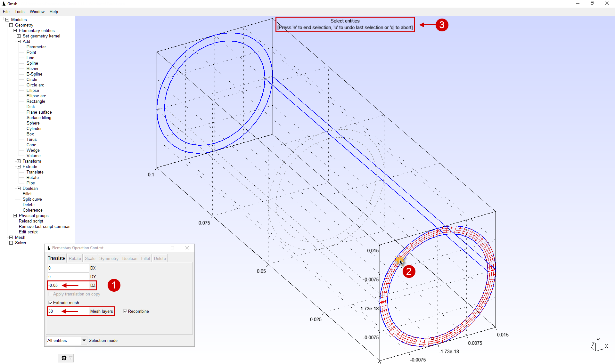This screenshot has height=364, width=615.
Task: Collapse the Modules tree node
Action: pyautogui.click(x=7, y=20)
